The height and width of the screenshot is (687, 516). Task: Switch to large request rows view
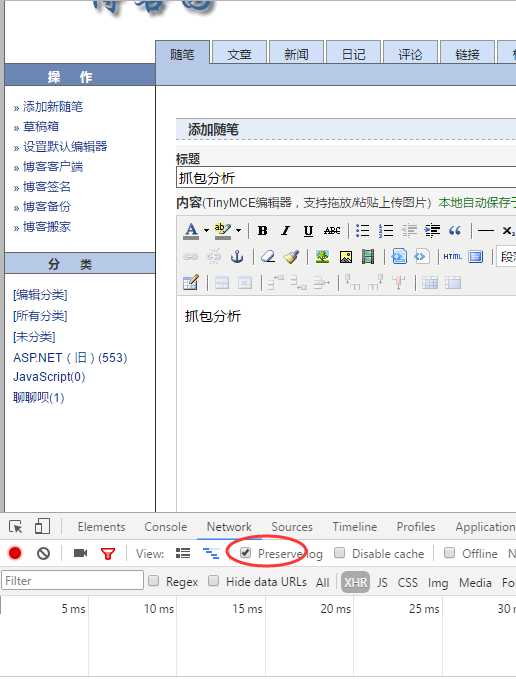coord(183,553)
